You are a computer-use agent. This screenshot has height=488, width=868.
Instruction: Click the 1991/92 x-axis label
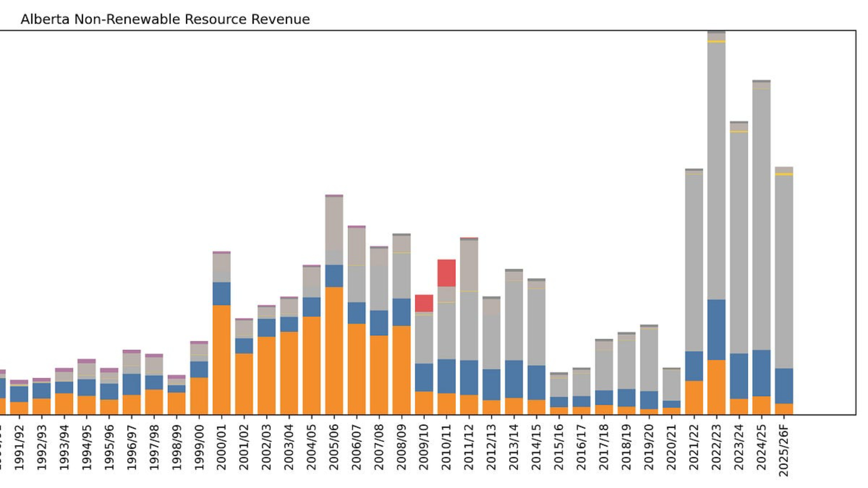[19, 447]
